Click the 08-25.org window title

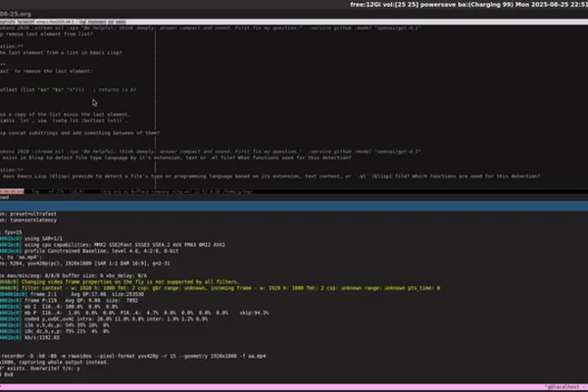click(x=16, y=14)
